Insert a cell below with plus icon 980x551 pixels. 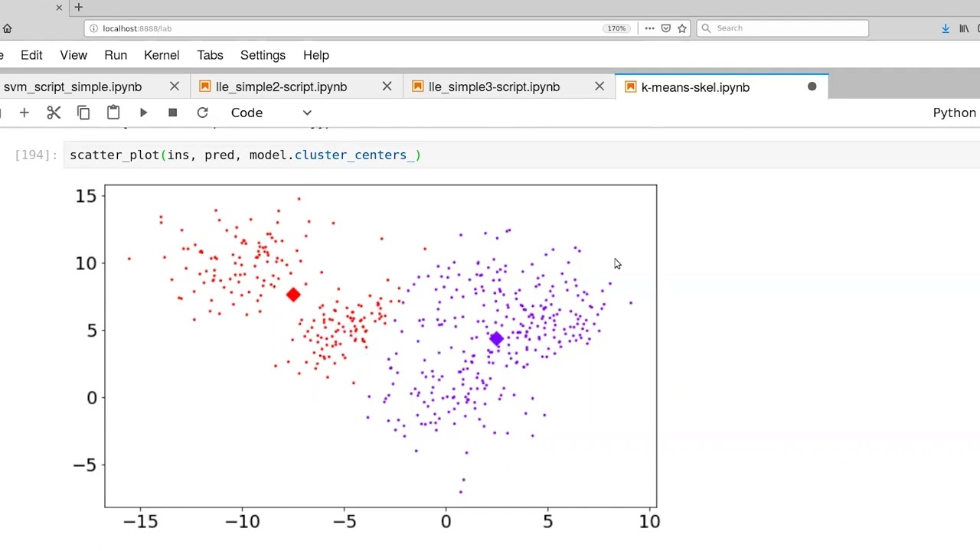point(24,112)
